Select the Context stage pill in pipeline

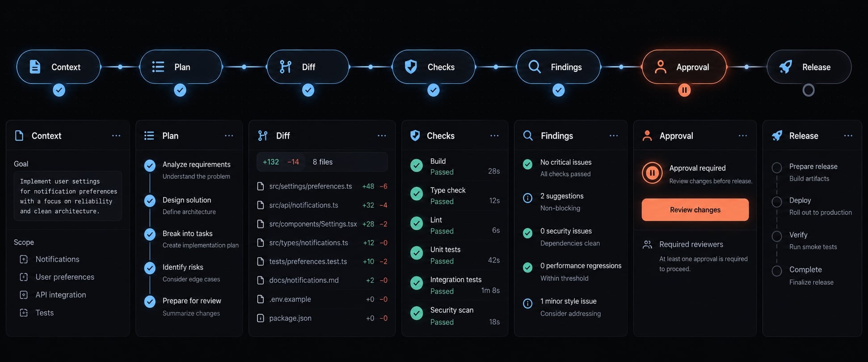click(59, 67)
